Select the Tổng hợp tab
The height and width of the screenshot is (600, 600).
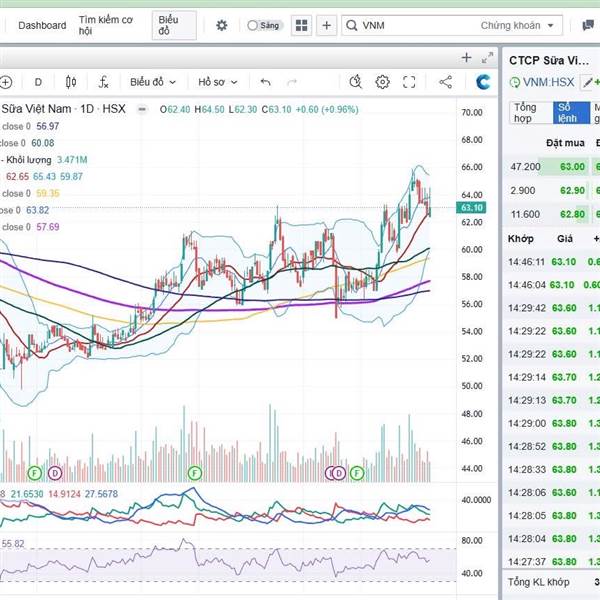pos(530,112)
